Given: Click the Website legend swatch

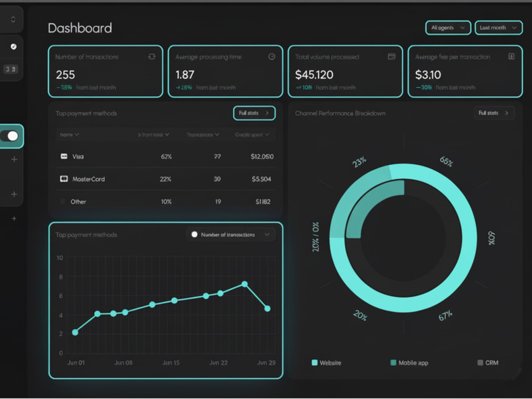Looking at the screenshot, I should [314, 362].
